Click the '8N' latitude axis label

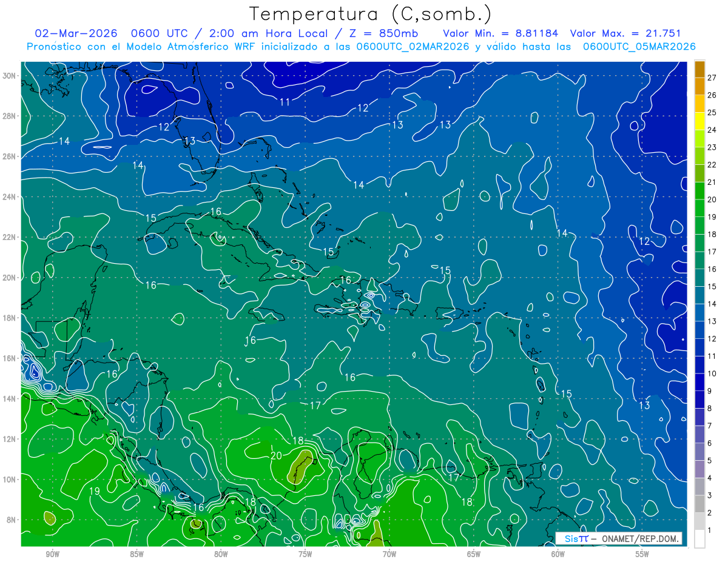tap(12, 520)
